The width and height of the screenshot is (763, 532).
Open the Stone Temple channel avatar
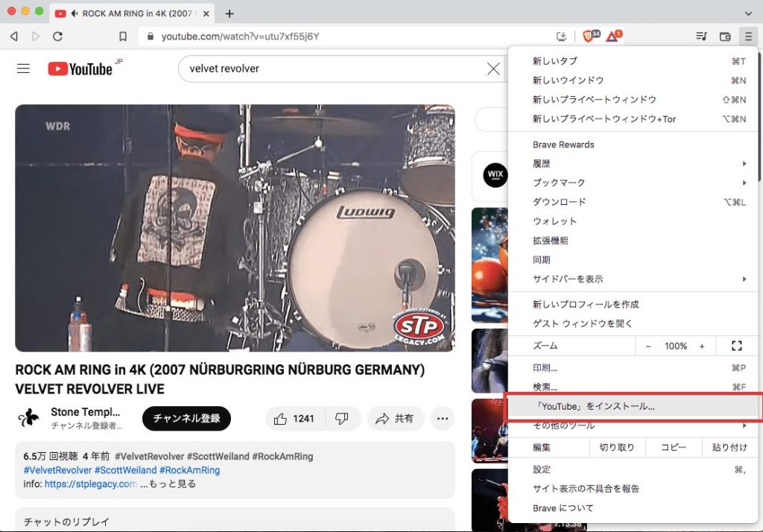click(28, 418)
